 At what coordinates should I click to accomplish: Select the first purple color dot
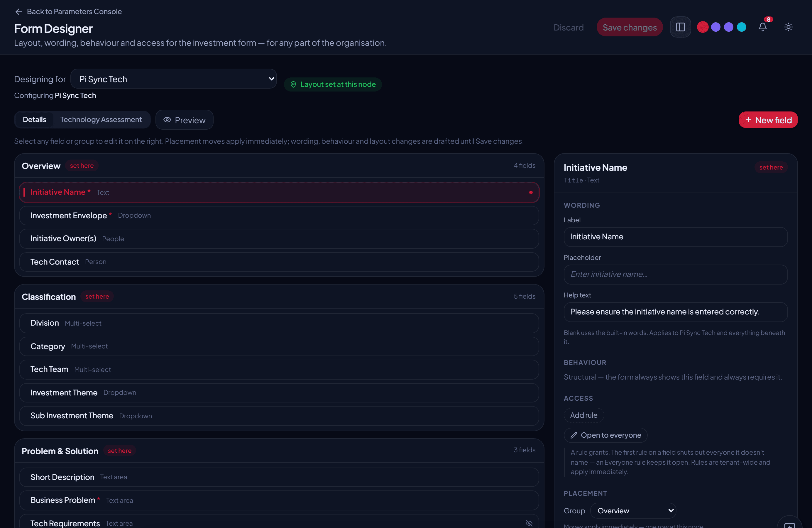(x=716, y=27)
